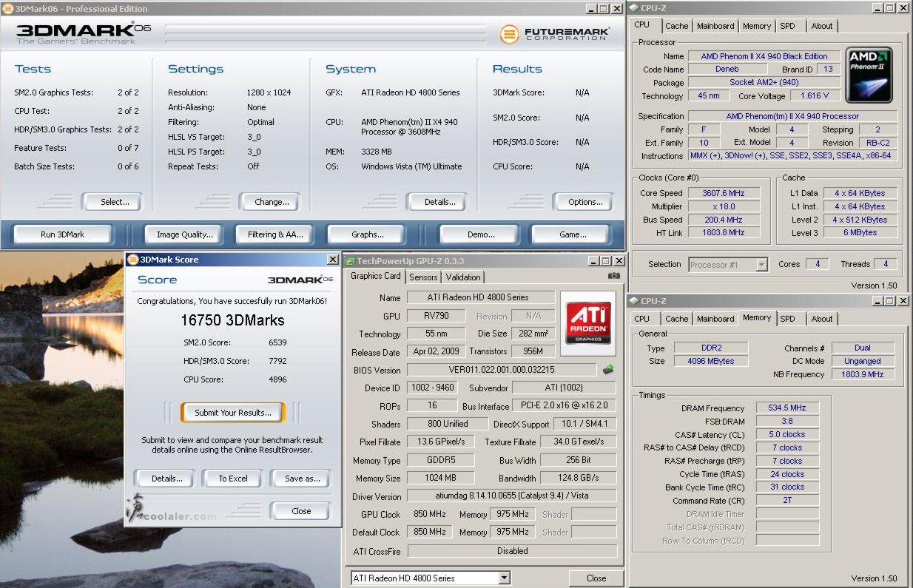The image size is (913, 588).
Task: Click the ATI CrossFire Disabled field
Action: pyautogui.click(x=512, y=551)
